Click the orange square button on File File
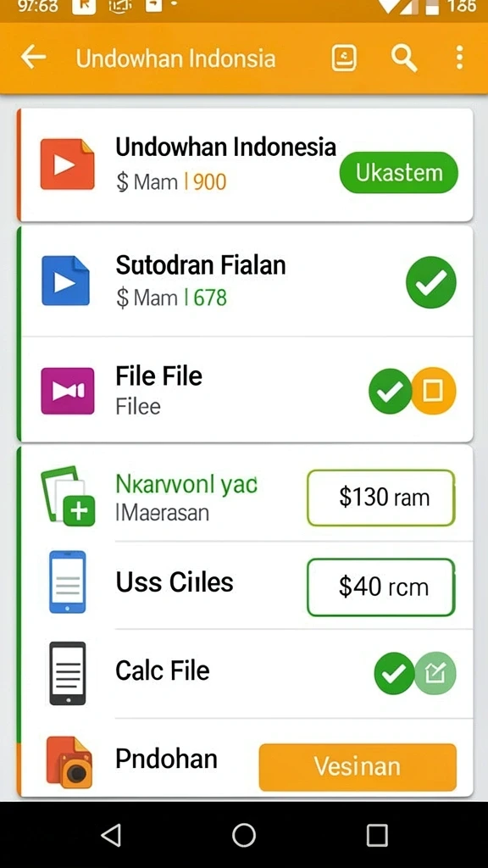This screenshot has height=868, width=488. (x=434, y=391)
